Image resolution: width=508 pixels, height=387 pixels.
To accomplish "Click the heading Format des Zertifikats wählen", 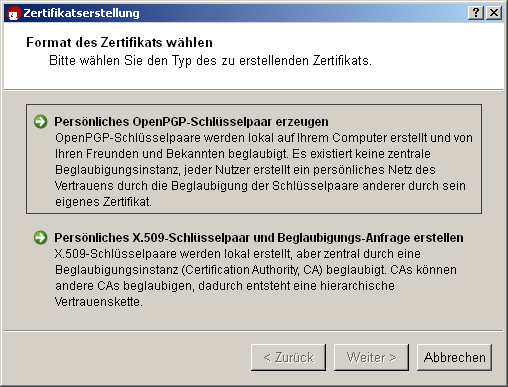I will coord(119,42).
